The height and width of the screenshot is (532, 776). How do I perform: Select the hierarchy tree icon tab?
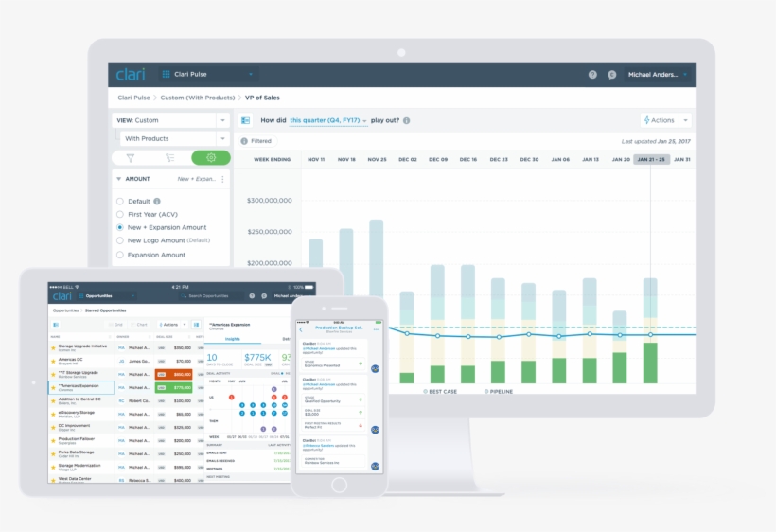click(170, 158)
